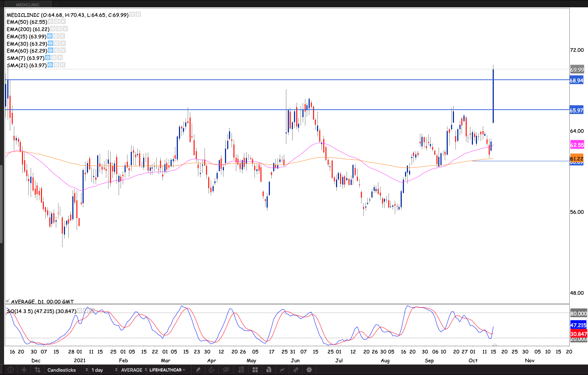588x375 pixels.
Task: Remove the SMA(21) indicator
Action: 63,65
